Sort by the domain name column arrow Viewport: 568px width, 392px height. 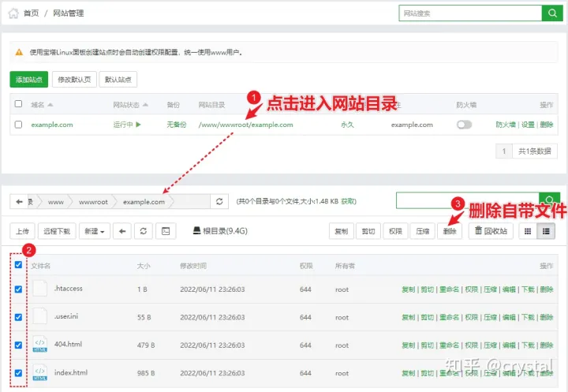tap(50, 105)
